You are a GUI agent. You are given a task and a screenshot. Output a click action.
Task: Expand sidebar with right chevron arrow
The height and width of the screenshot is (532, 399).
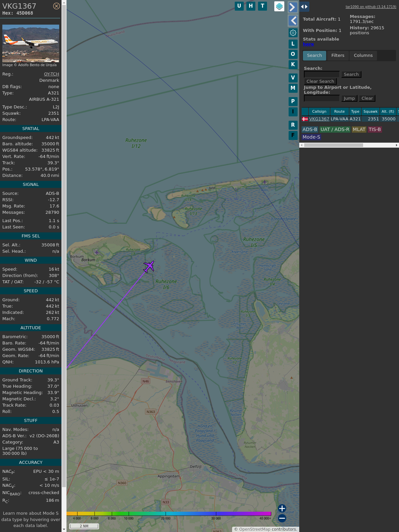[x=293, y=7]
